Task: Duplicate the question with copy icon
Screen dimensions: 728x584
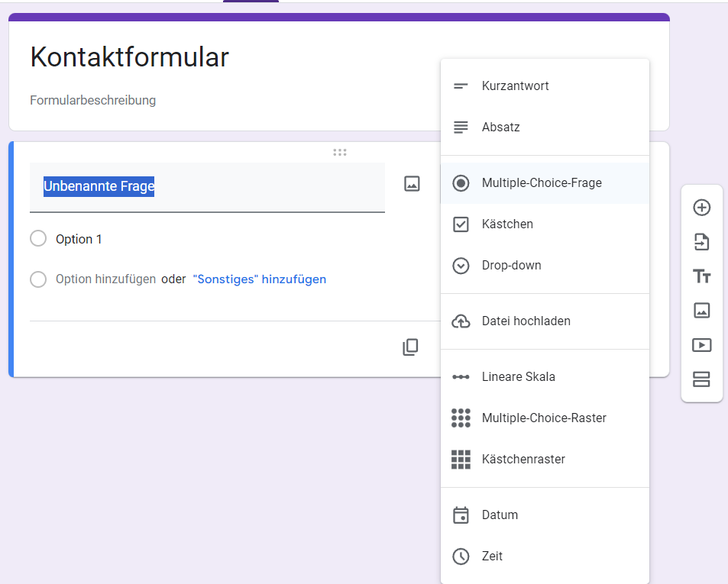Action: click(x=410, y=347)
